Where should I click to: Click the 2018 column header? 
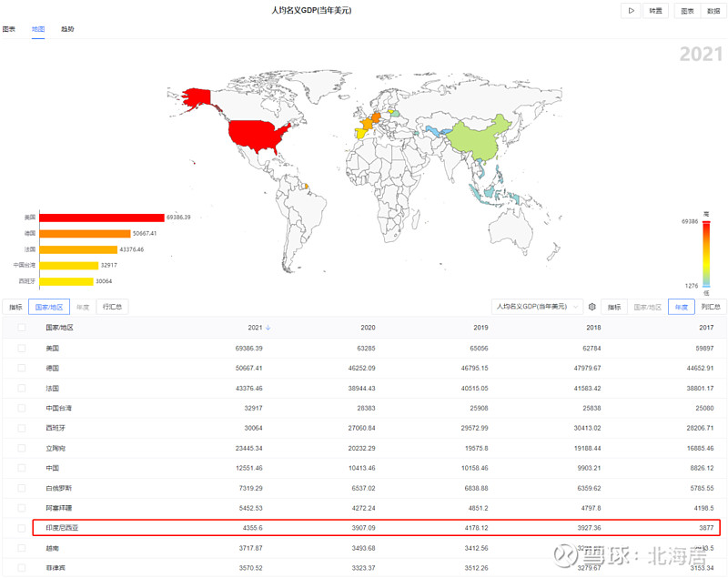pos(593,328)
